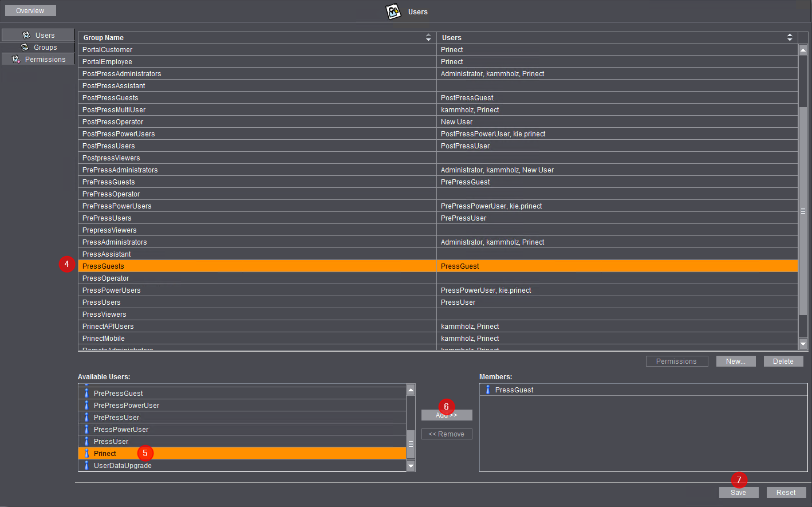Select the PressOperator group row
Viewport: 812px width, 507px height.
click(438, 278)
